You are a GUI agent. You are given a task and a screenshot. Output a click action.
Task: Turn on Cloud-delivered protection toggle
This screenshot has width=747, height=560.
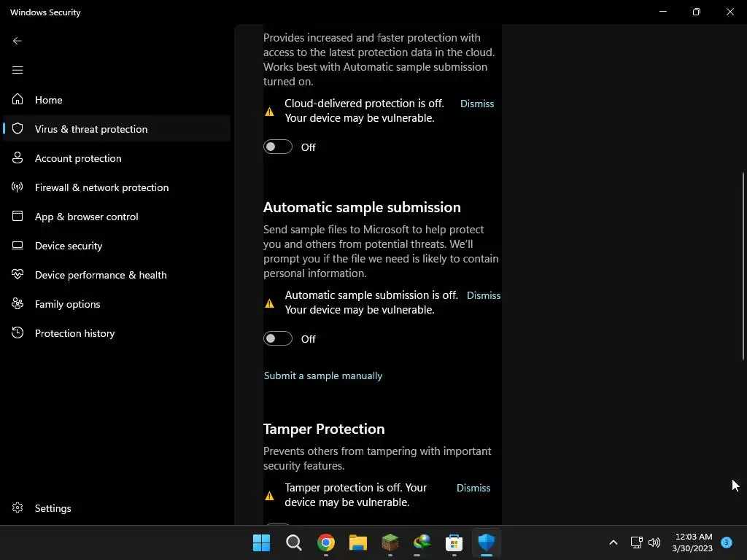pyautogui.click(x=278, y=147)
